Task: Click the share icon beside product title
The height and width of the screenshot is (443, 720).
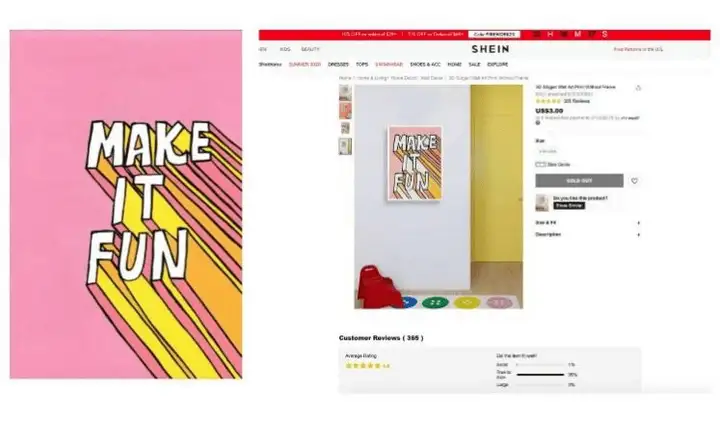Action: pos(638,88)
